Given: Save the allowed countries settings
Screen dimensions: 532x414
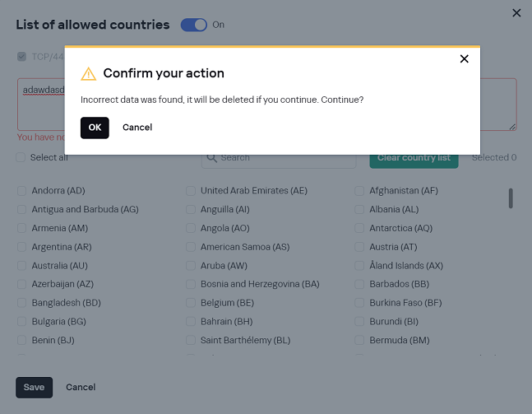Looking at the screenshot, I should 35,388.
